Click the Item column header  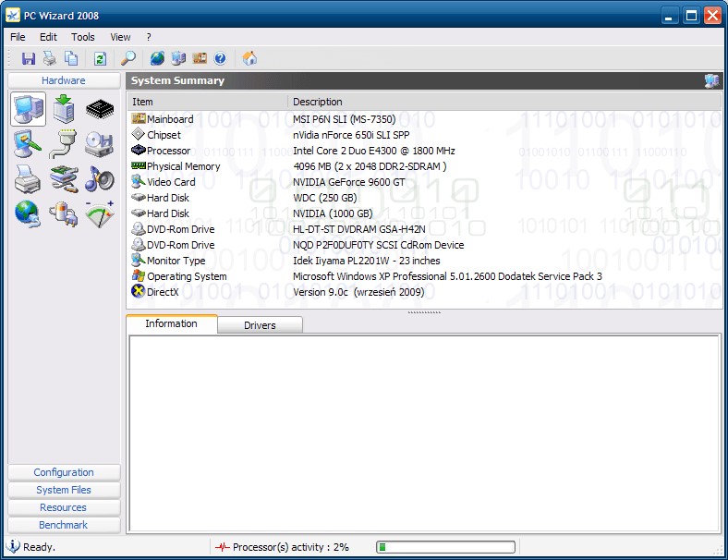(208, 102)
